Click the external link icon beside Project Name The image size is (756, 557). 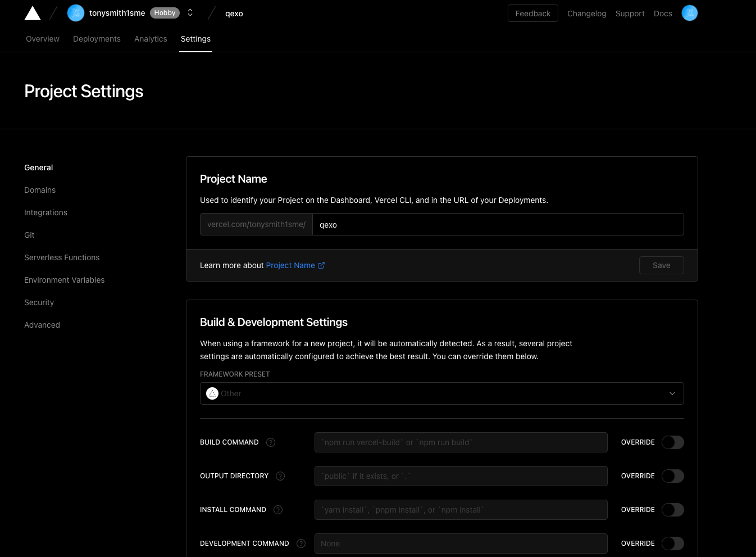coord(321,265)
